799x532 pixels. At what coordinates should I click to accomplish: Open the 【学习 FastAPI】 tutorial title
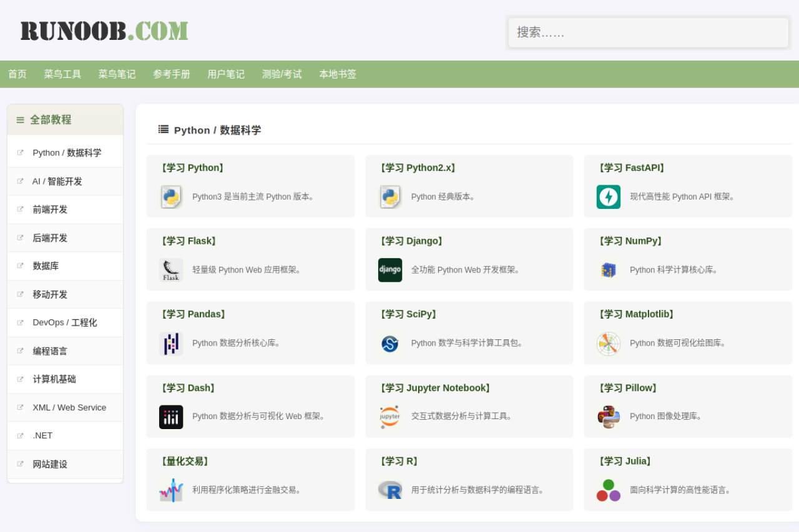click(632, 168)
